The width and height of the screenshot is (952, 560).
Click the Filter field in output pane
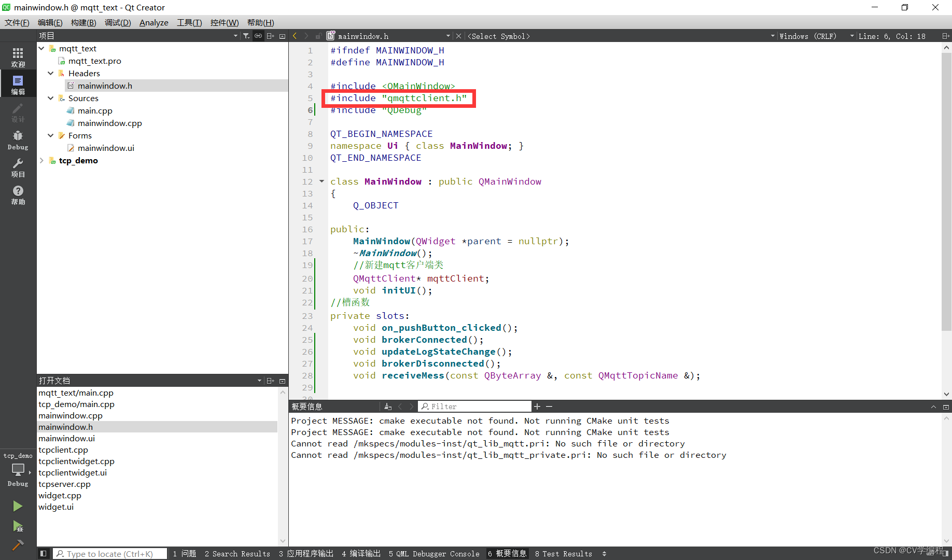(x=475, y=407)
